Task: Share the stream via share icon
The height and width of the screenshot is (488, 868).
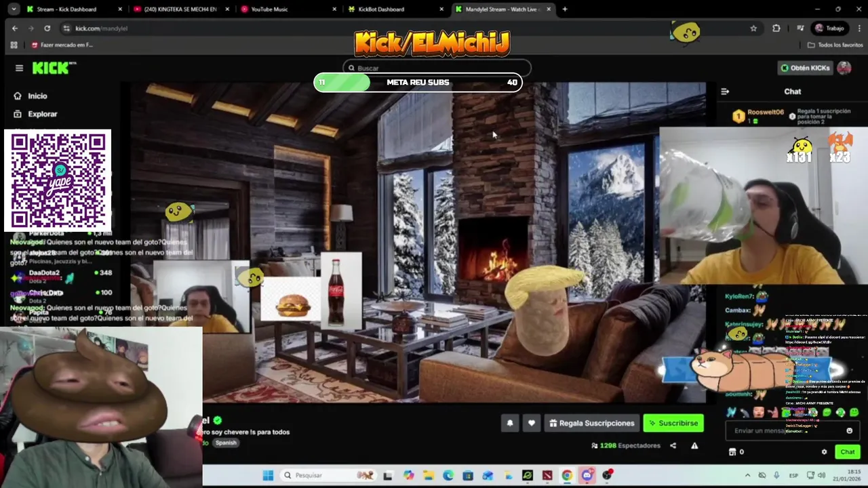Action: coord(673,446)
